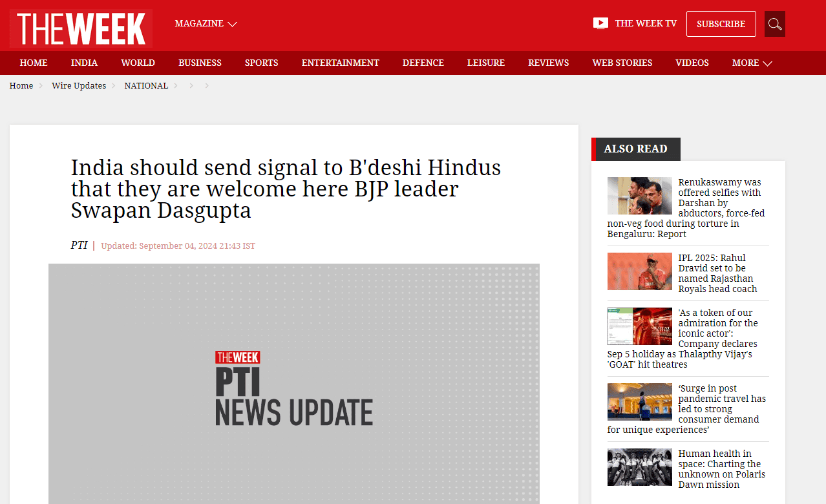
Task: Click chevron after NATIONAL breadcrumb
Action: pos(175,85)
